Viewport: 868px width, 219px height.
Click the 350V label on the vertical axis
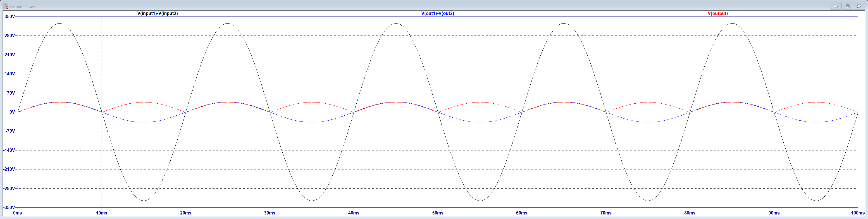pyautogui.click(x=10, y=17)
